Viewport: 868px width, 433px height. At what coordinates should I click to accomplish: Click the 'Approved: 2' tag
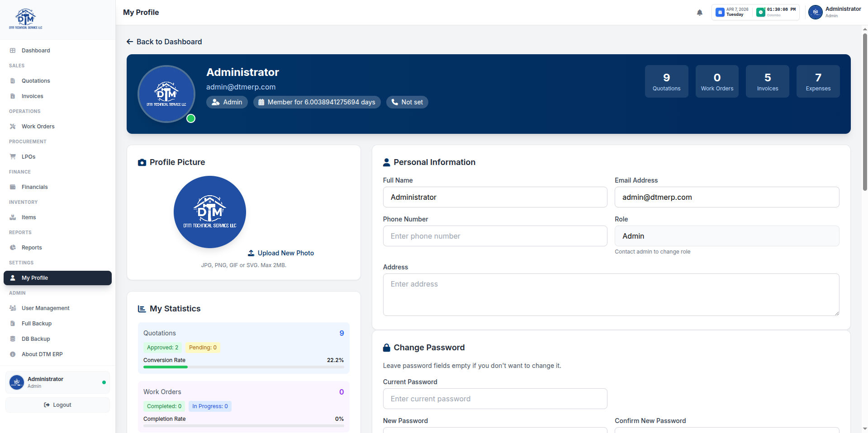point(162,348)
